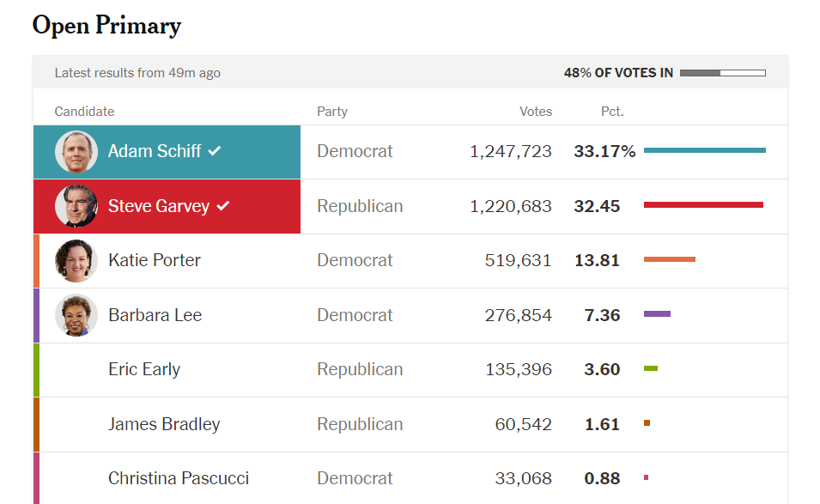Click Katie Porter's orange percentage bar
This screenshot has width=820, height=504.
click(670, 259)
